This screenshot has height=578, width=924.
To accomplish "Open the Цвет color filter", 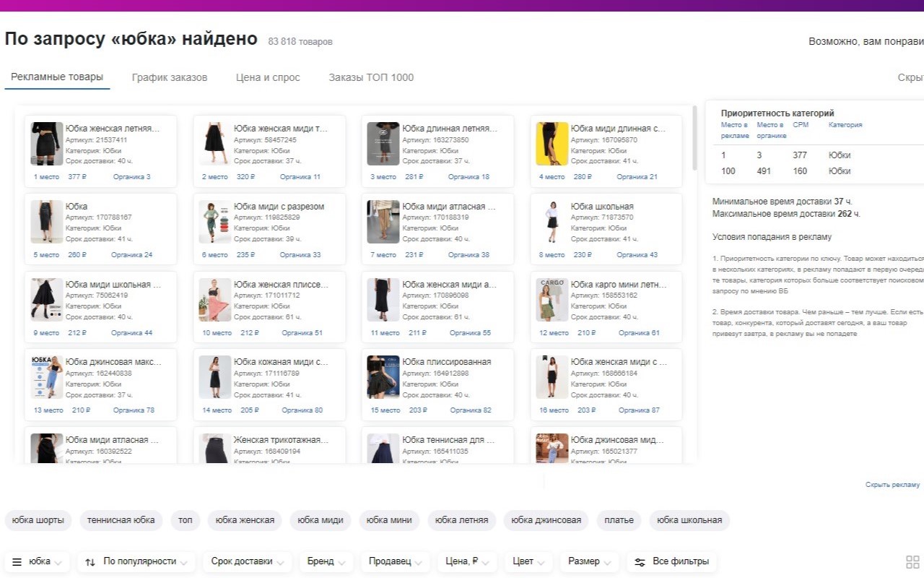I will pyautogui.click(x=528, y=561).
